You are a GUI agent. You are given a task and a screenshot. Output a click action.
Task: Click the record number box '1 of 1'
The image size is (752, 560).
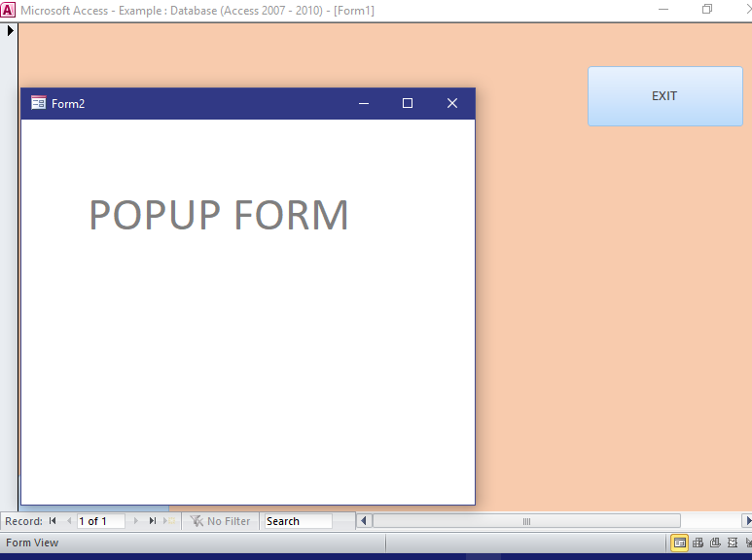click(101, 521)
